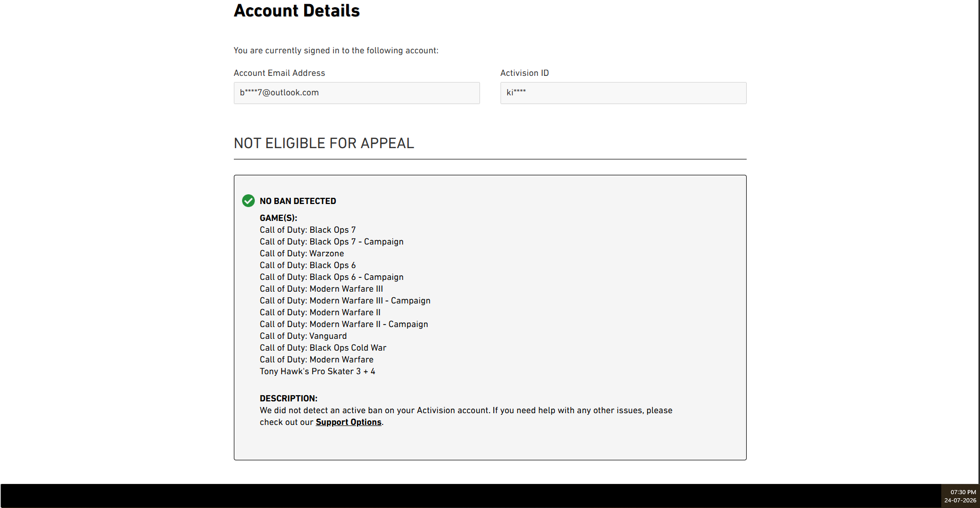Click the NO BAN DETECTED status text
The height and width of the screenshot is (508, 980).
pyautogui.click(x=298, y=201)
